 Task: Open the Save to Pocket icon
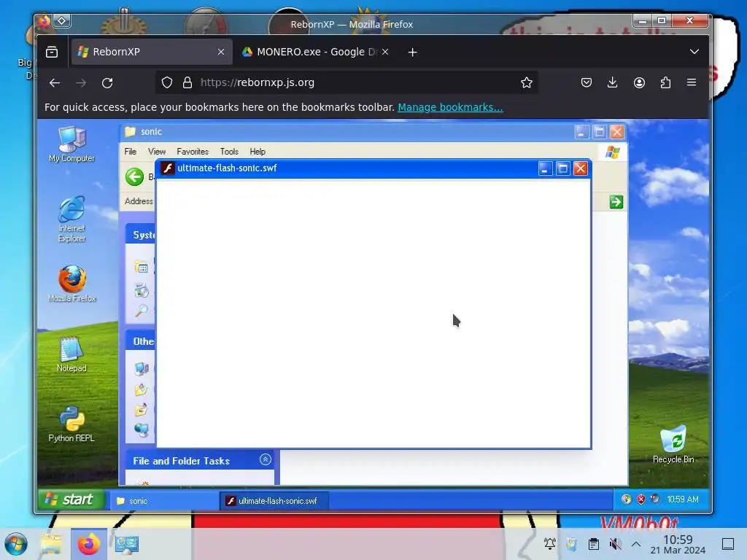tap(587, 83)
